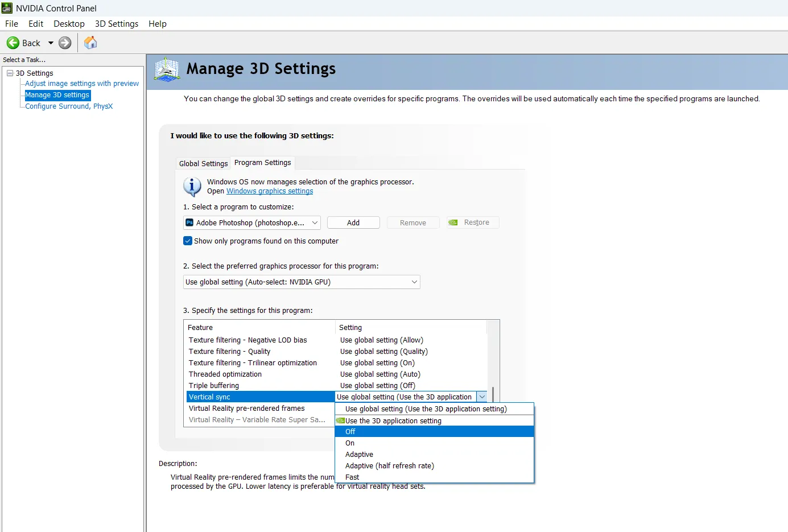788x532 pixels.
Task: Open the File menu
Action: coord(11,23)
